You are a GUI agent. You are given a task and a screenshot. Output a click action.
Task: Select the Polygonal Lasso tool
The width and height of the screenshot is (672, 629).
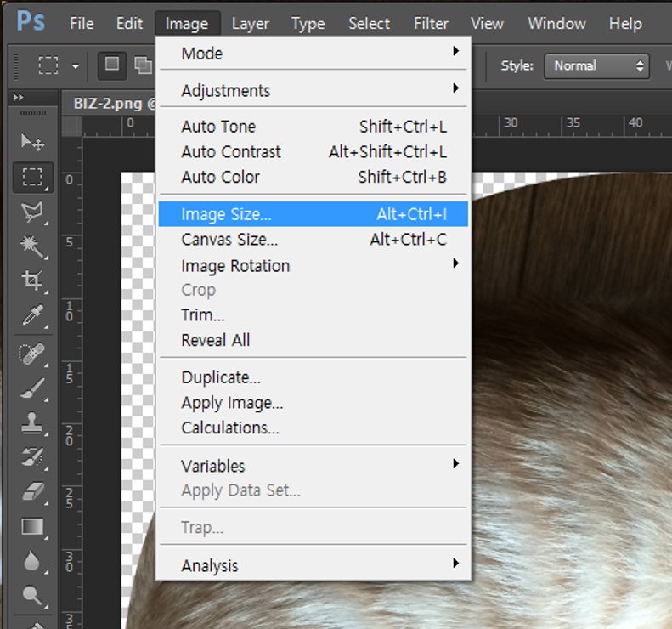coord(32,212)
